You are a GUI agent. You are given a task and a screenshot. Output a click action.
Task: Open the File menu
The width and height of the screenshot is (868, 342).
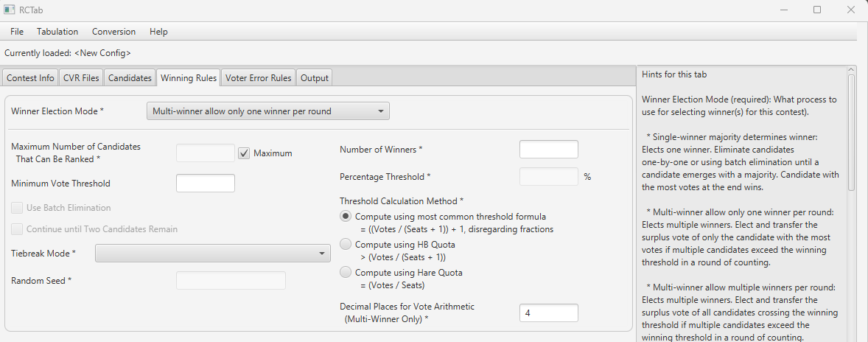pos(17,32)
